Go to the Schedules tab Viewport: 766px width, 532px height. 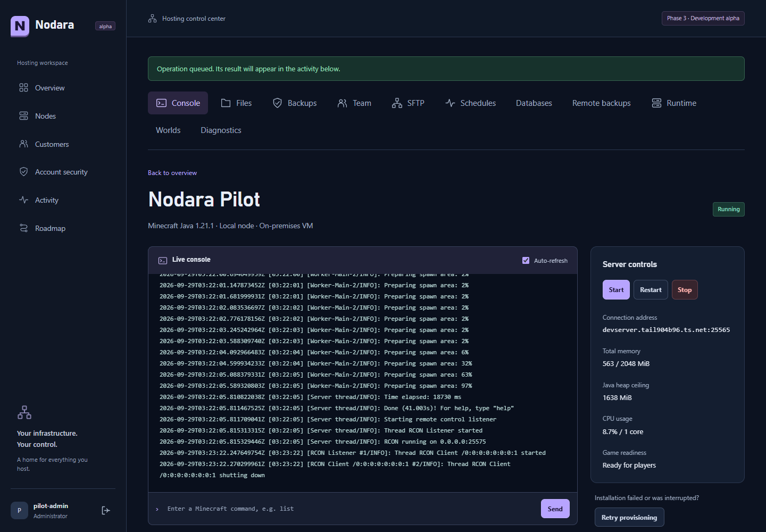tap(470, 103)
